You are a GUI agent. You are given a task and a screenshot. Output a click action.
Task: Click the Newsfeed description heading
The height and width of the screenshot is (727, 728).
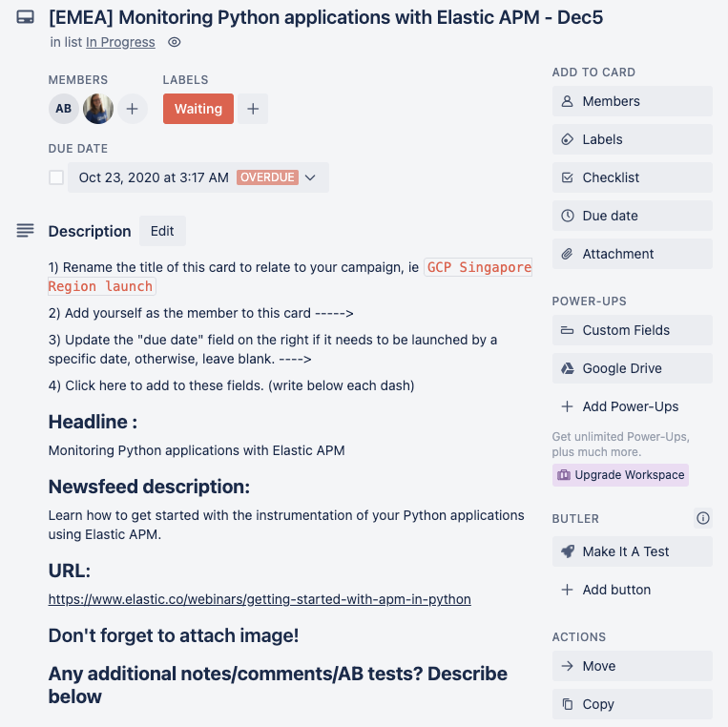[x=149, y=487]
